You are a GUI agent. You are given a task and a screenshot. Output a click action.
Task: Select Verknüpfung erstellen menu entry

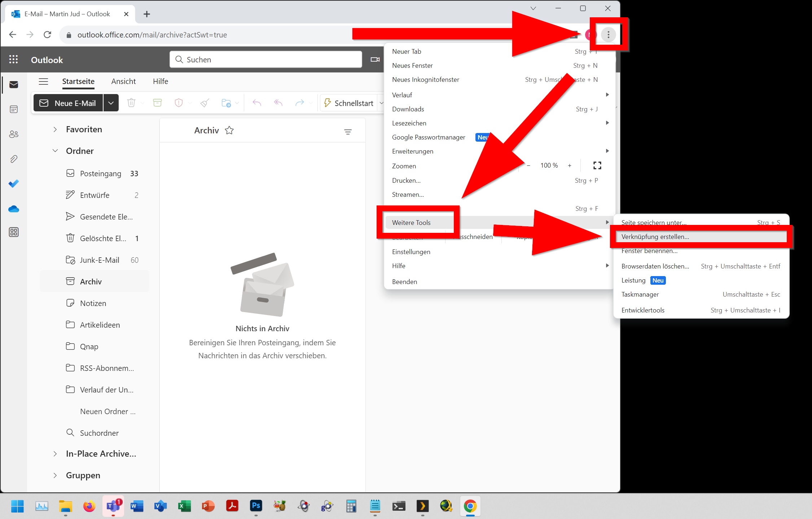[655, 237]
